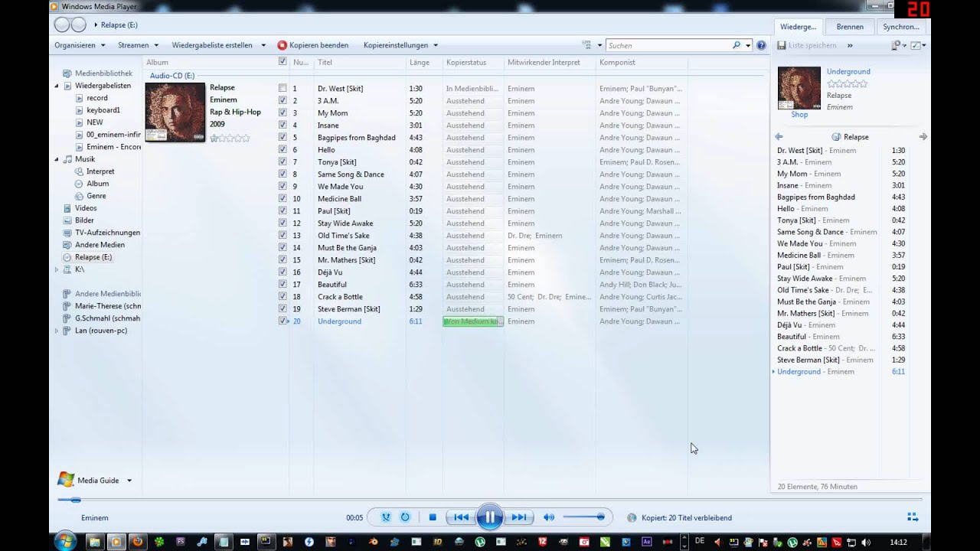Open the Media Guide dropdown arrow

point(129,481)
